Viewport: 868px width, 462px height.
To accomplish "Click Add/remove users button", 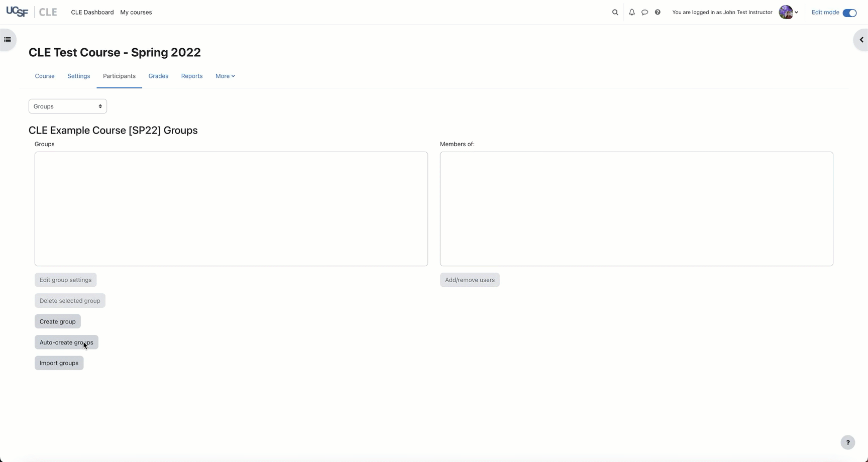I will (x=470, y=280).
